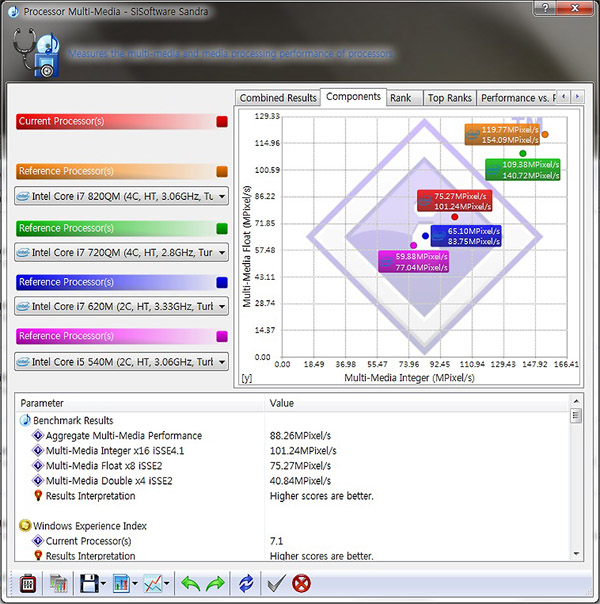Click the blue reference processor color swatch
The width and height of the screenshot is (600, 604).
[x=222, y=282]
